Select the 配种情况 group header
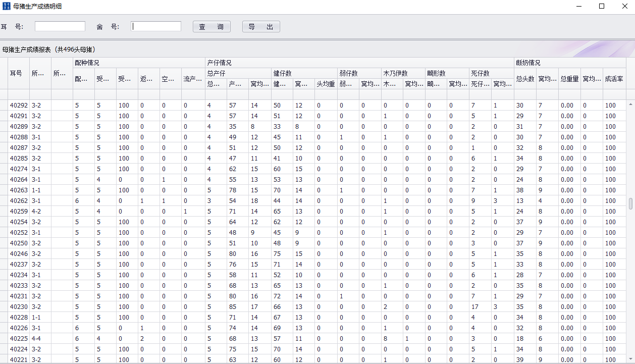 click(87, 63)
